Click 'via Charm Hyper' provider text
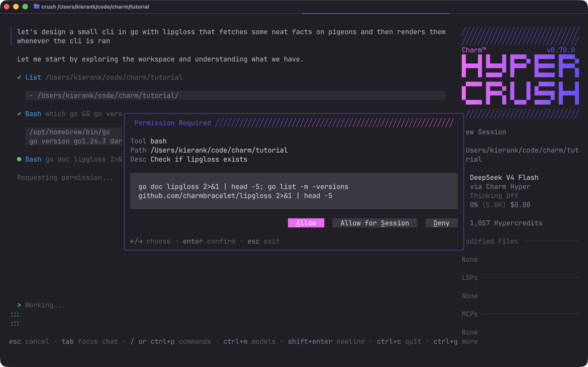The height and width of the screenshot is (367, 588). coord(500,187)
